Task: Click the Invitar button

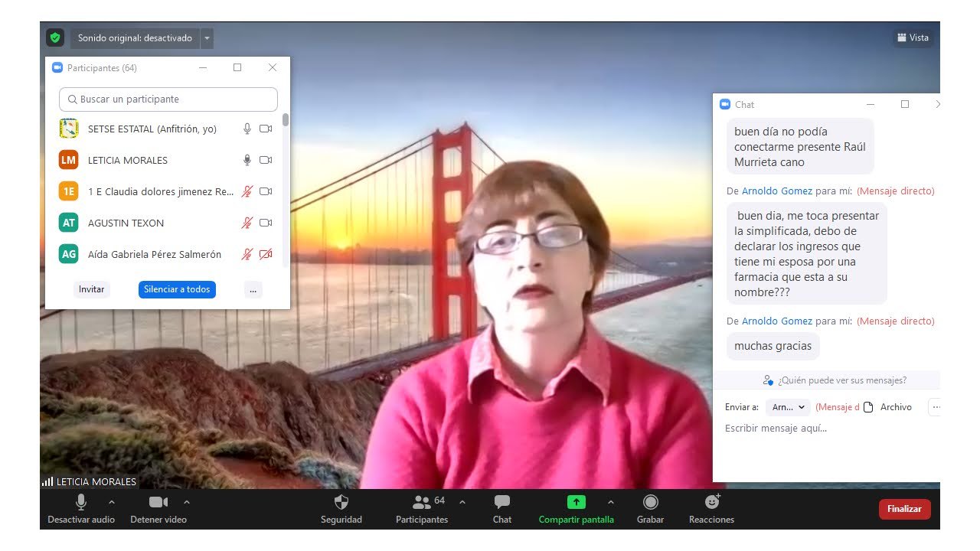Action: 92,289
